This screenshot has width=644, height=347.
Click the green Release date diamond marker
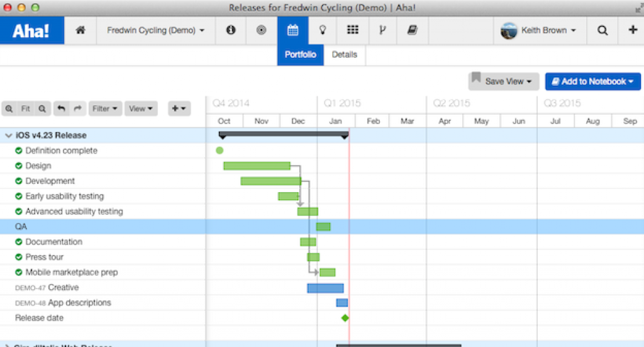pos(345,318)
